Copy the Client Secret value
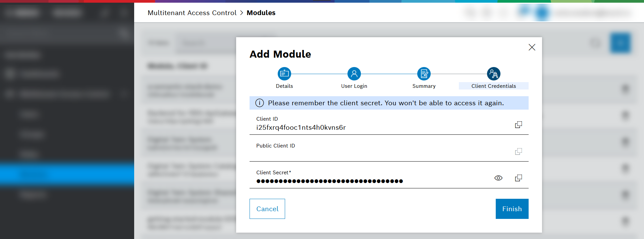Viewport: 644px width, 239px height. coord(519,178)
